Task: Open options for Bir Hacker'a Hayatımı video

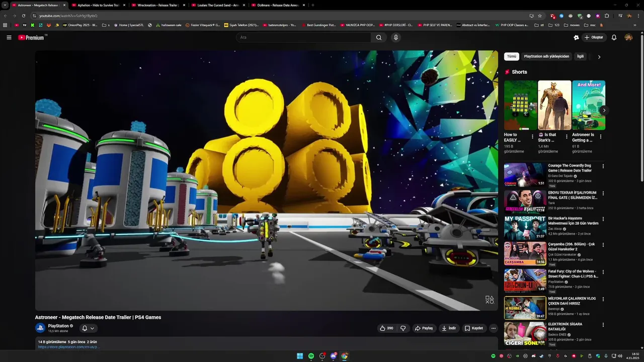Action: coord(603,219)
